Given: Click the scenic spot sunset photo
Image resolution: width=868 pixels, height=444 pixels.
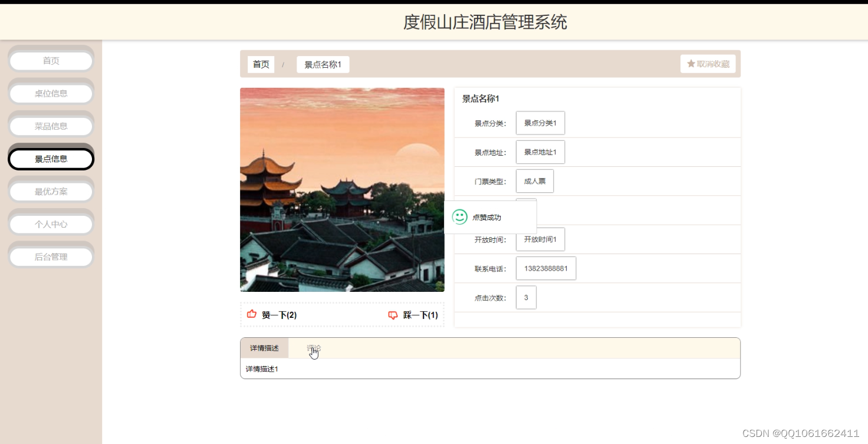Looking at the screenshot, I should pyautogui.click(x=342, y=190).
